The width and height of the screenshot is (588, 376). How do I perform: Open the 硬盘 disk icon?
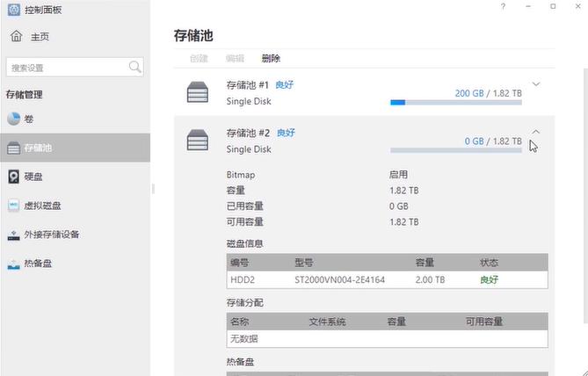pyautogui.click(x=14, y=177)
